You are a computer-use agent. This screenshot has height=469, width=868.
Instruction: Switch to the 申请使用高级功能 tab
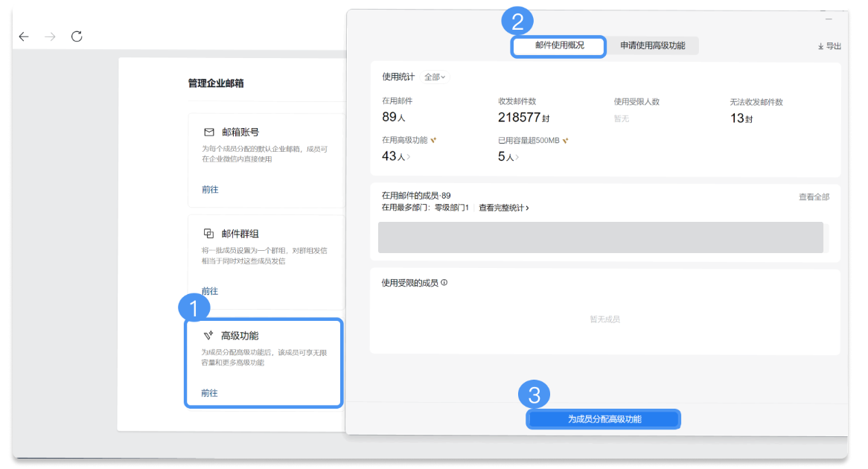pyautogui.click(x=654, y=45)
